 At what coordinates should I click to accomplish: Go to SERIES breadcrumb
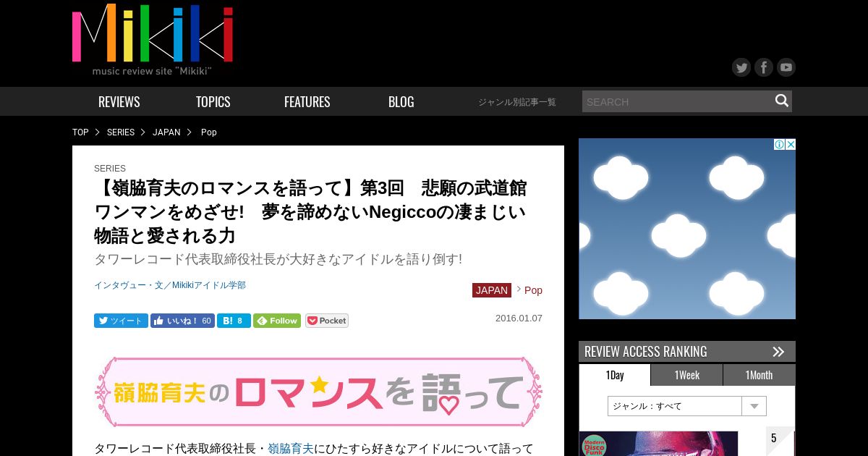click(x=121, y=132)
